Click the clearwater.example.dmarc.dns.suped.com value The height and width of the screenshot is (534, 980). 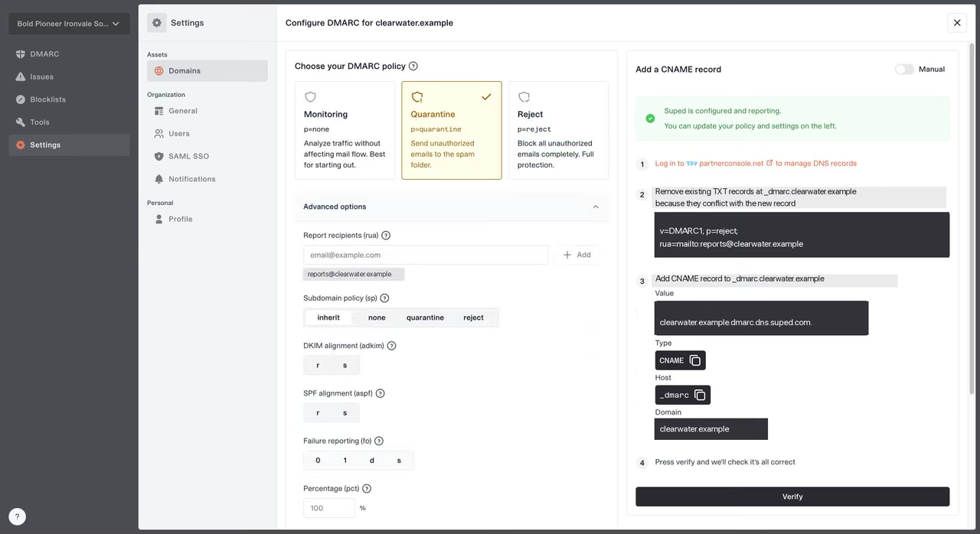762,318
